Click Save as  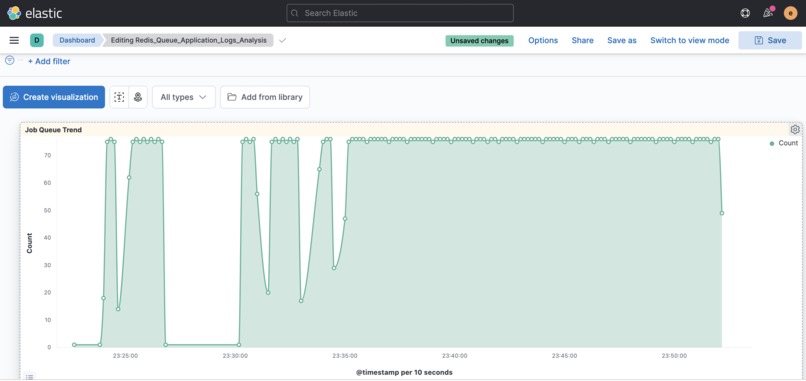point(621,40)
